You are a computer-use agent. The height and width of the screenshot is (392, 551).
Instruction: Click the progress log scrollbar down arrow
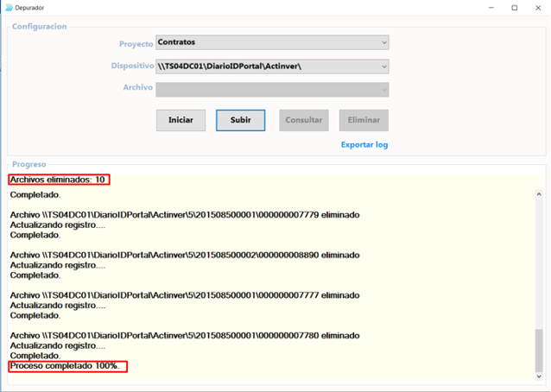click(x=540, y=377)
